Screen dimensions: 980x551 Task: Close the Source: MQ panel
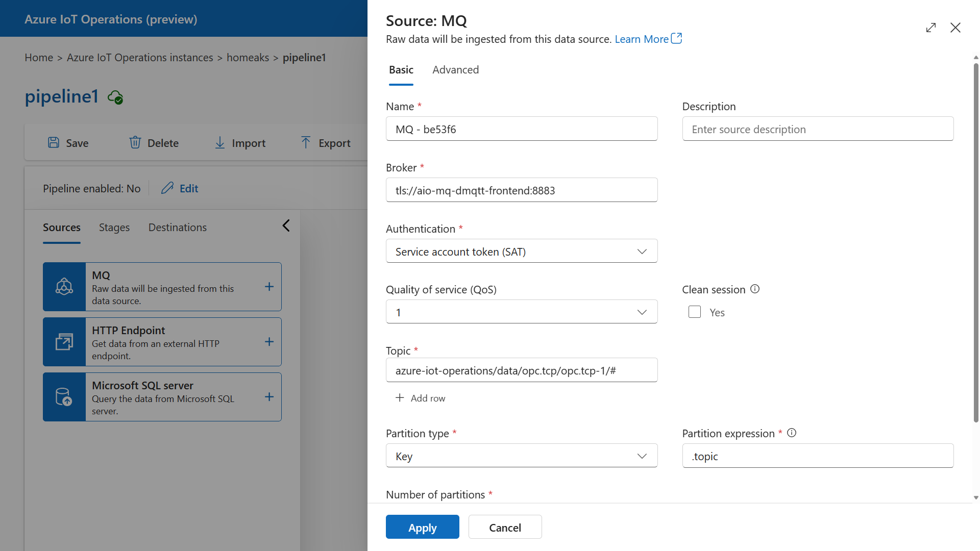[955, 28]
